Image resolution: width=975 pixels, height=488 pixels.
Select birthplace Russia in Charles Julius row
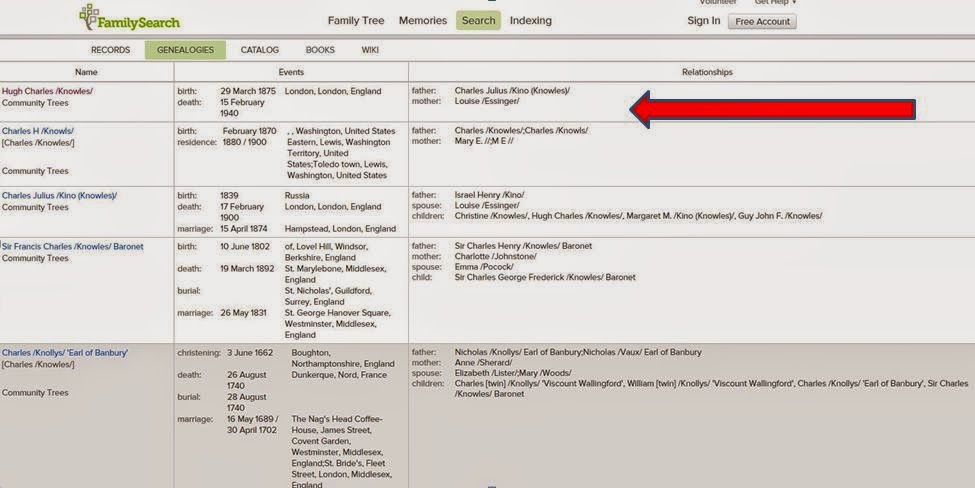pos(297,196)
